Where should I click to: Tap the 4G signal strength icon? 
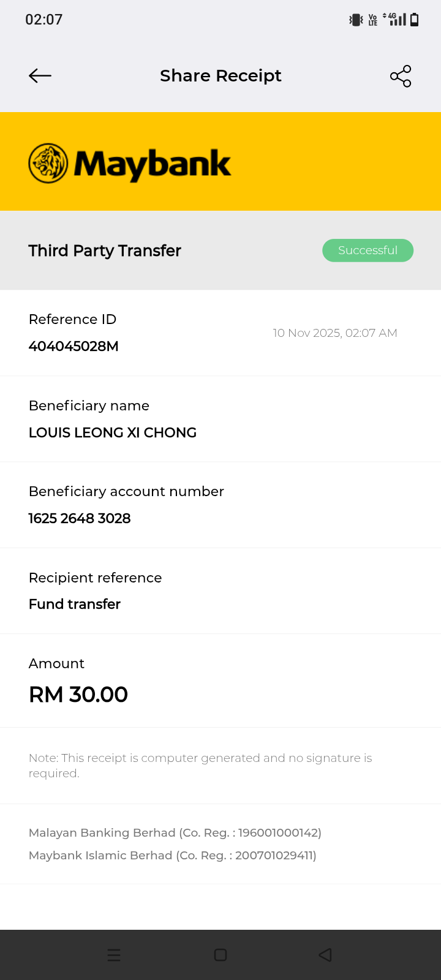395,20
